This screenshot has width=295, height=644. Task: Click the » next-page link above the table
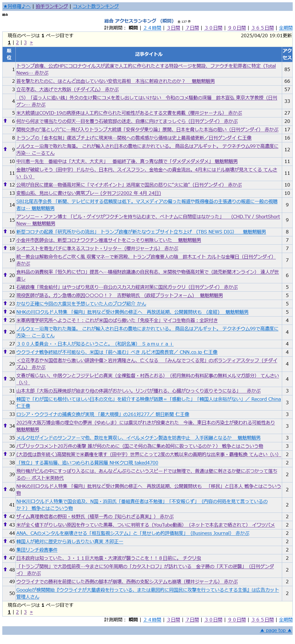[31, 43]
